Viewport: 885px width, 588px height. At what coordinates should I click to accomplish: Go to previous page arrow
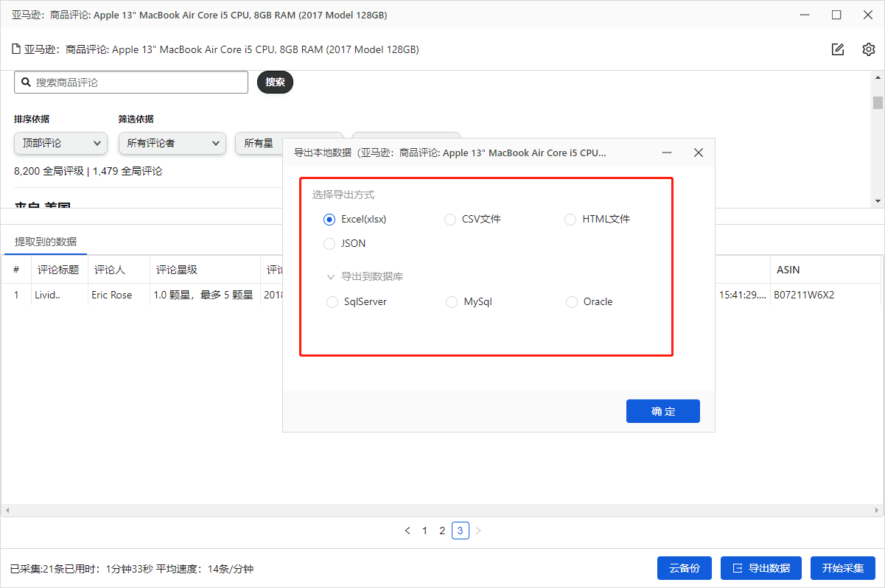[x=407, y=531]
